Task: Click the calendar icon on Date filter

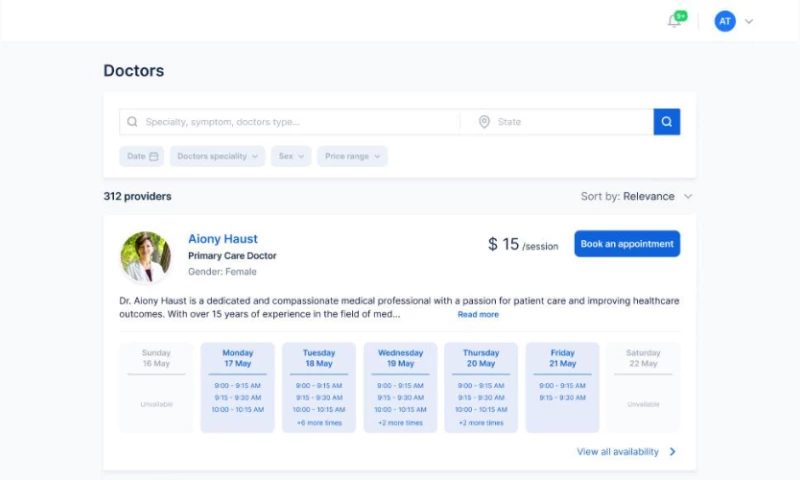Action: pyautogui.click(x=154, y=157)
